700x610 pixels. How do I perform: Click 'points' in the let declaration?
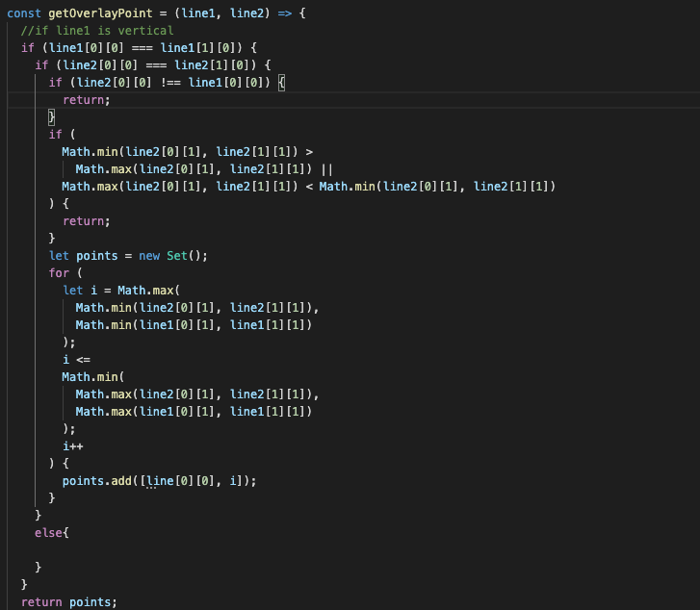pos(97,256)
